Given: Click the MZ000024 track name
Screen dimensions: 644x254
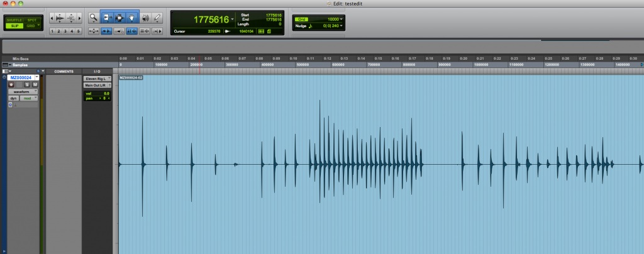Looking at the screenshot, I should 21,77.
